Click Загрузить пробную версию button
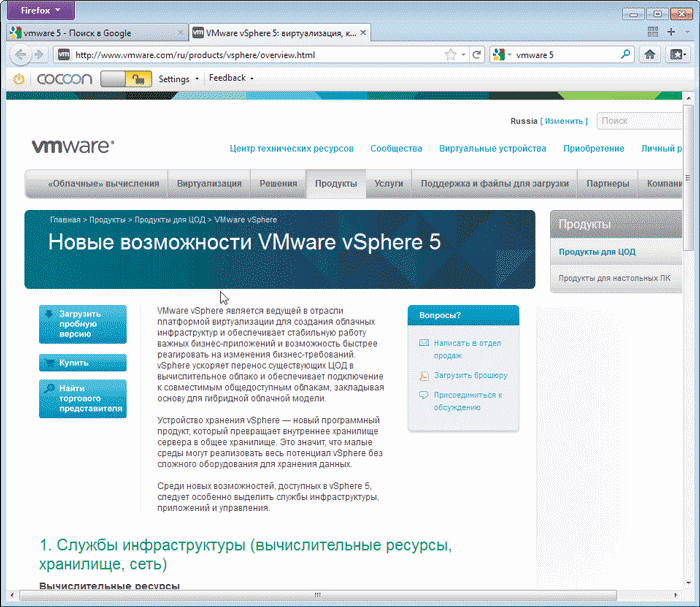 83,324
